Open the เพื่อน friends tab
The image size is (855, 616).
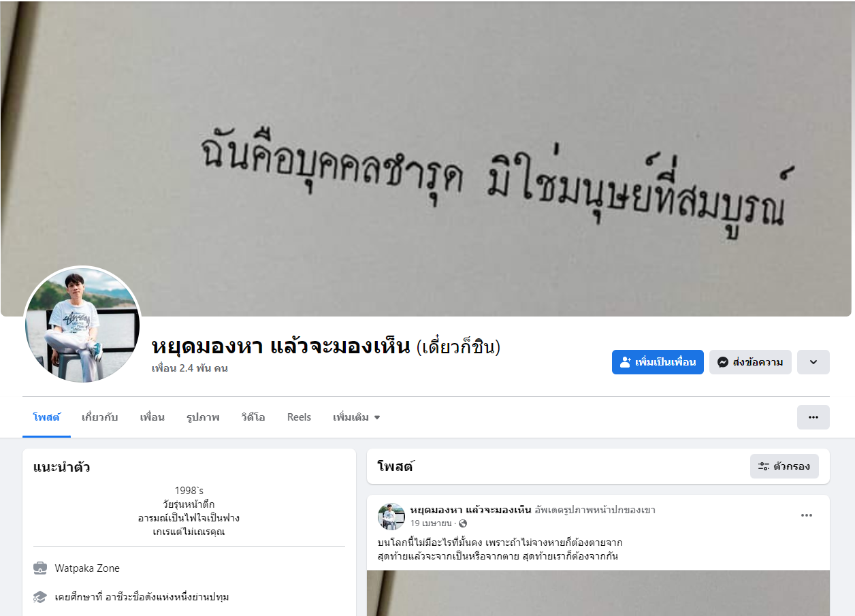coord(152,417)
